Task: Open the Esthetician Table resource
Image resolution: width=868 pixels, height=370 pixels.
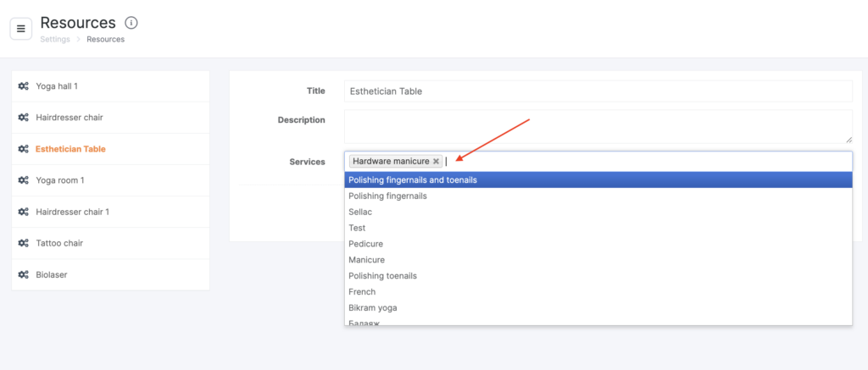Action: 70,149
